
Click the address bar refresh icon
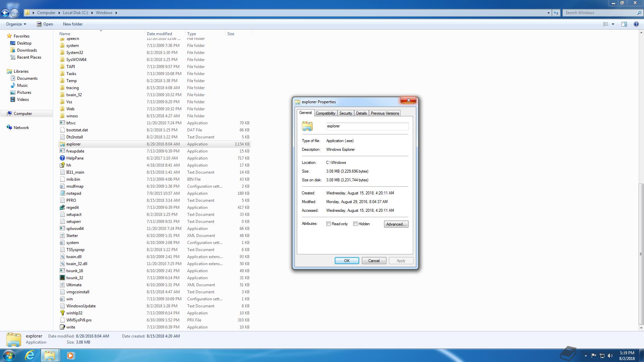(556, 13)
